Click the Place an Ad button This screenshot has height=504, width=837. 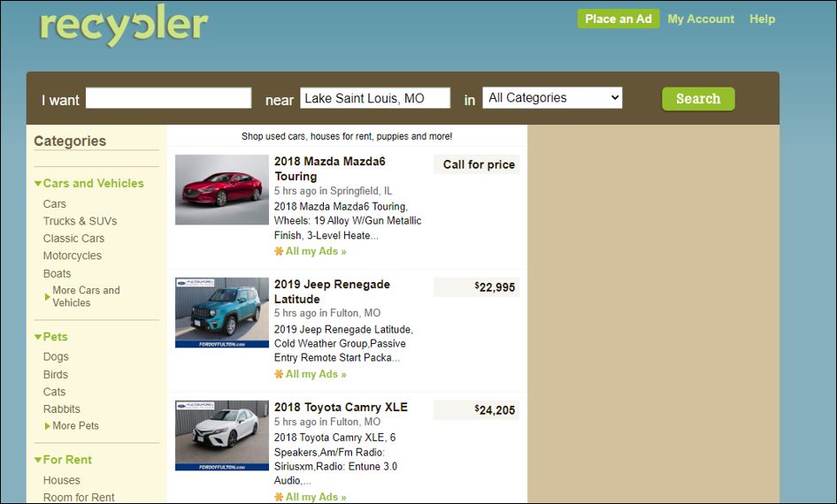click(x=618, y=19)
